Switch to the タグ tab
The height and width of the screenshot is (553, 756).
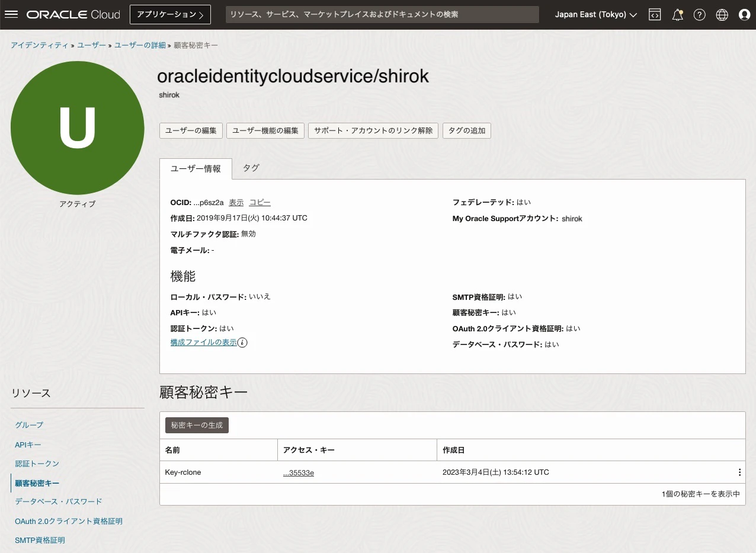pos(250,168)
